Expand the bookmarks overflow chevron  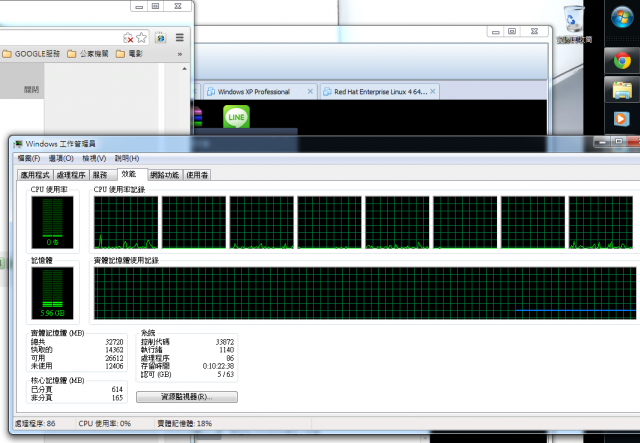[x=180, y=54]
